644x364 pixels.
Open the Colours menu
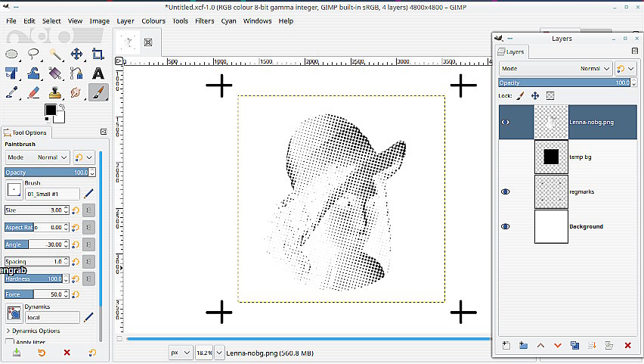click(x=153, y=21)
